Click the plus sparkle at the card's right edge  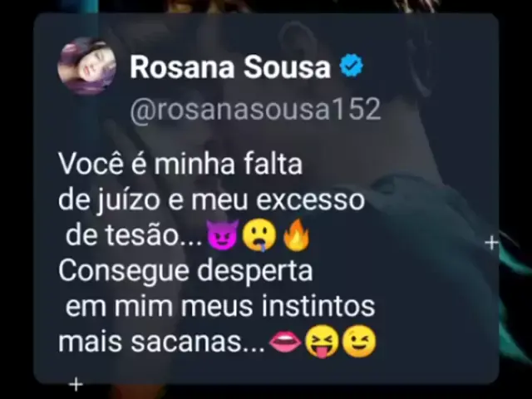491,243
